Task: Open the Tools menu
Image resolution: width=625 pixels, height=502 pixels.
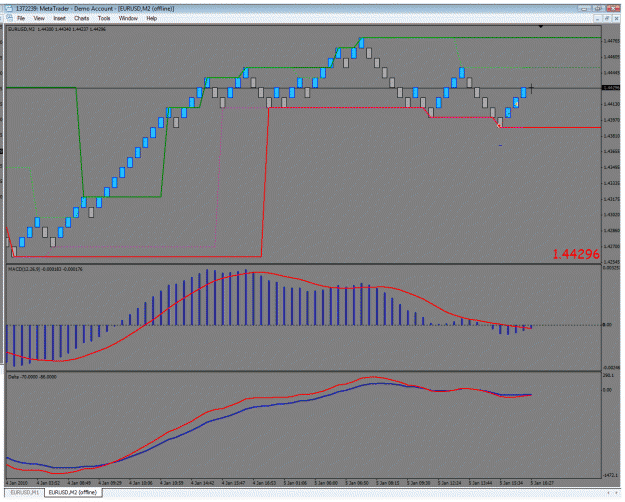Action: point(104,18)
